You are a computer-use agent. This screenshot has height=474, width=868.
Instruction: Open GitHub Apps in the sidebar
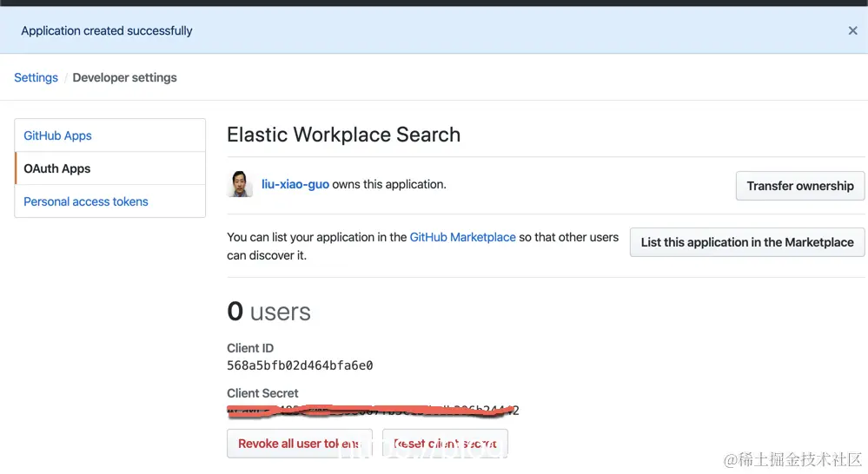110,135
